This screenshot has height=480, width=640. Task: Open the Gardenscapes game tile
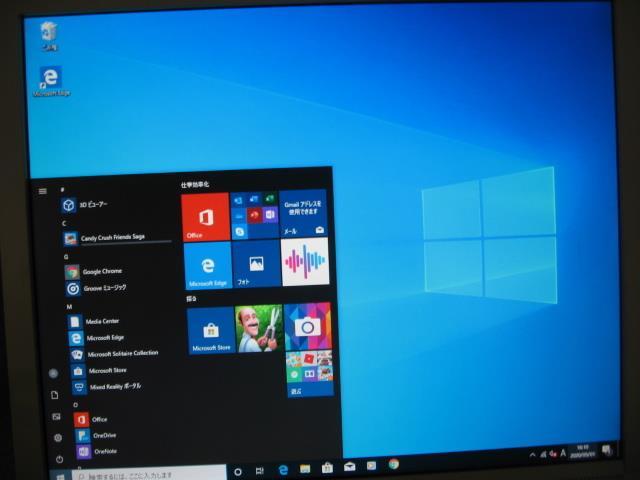[x=259, y=328]
